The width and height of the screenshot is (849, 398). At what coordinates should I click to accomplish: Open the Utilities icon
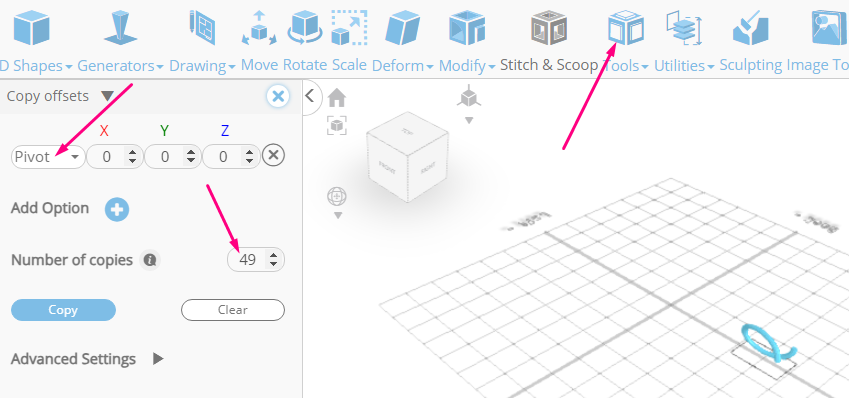684,28
